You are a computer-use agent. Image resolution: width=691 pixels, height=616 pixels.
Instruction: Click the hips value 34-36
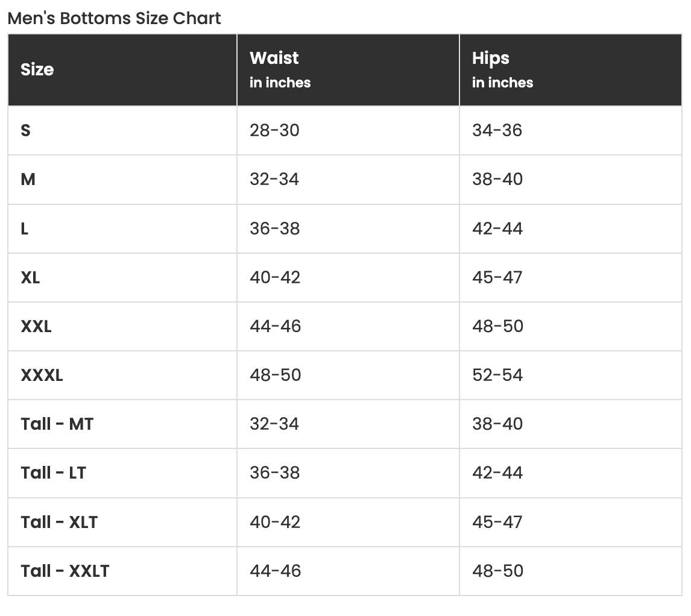[497, 130]
